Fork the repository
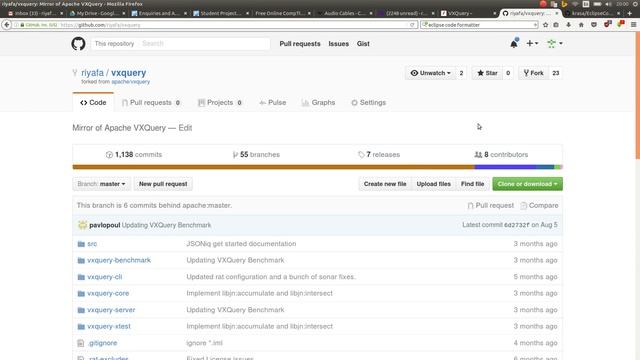The height and width of the screenshot is (360, 640). point(534,73)
